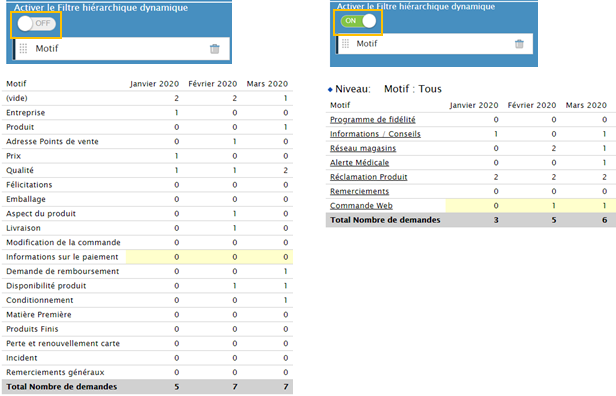Image resolution: width=616 pixels, height=396 pixels.
Task: Select the Informations sur le paiement row
Action: coord(147,257)
